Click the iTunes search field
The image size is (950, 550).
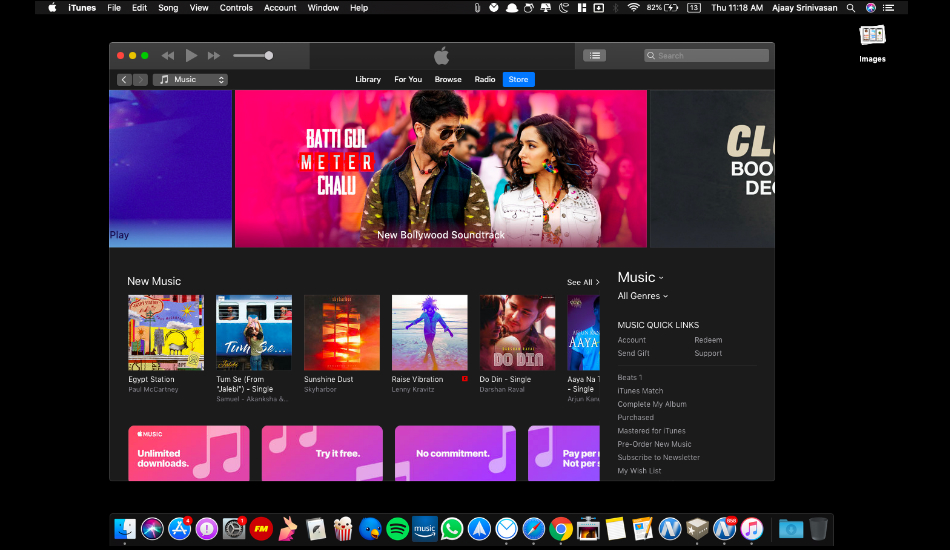[x=706, y=56]
